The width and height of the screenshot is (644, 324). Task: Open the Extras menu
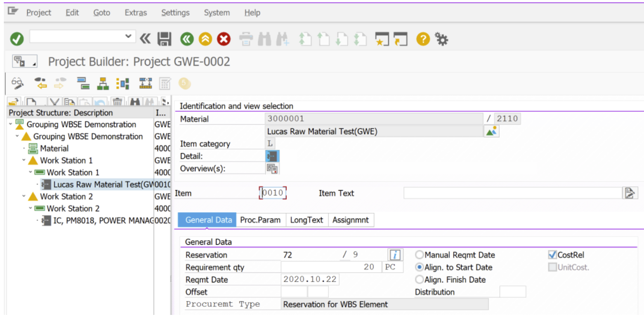coord(135,13)
